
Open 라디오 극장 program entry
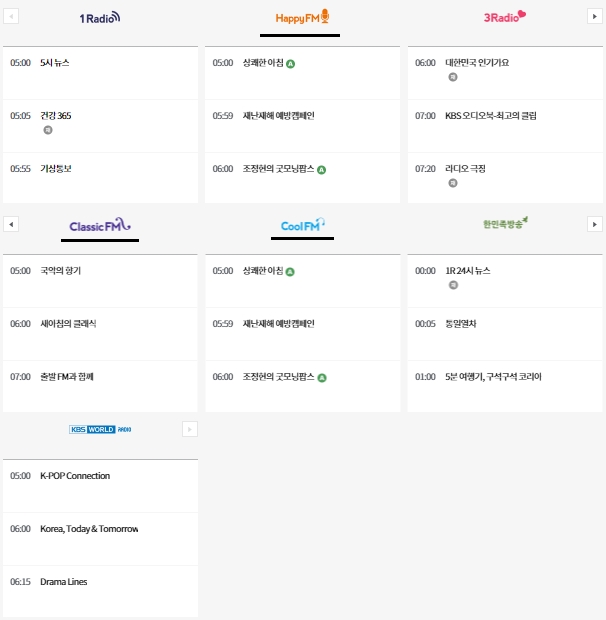(x=465, y=169)
